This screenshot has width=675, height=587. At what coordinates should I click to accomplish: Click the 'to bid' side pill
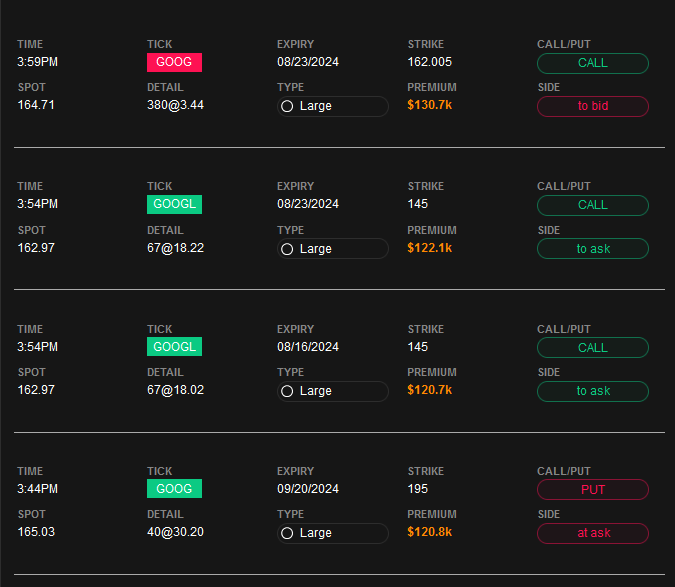click(593, 106)
